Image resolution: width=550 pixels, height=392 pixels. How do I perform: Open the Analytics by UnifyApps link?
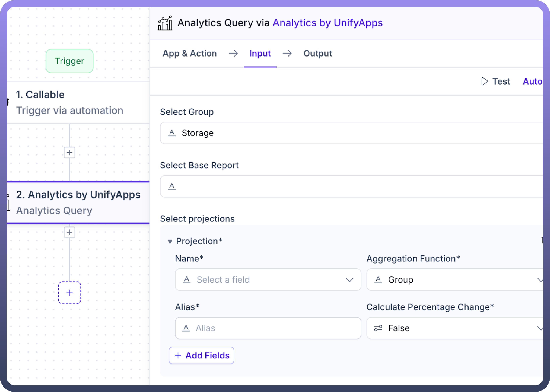(327, 23)
